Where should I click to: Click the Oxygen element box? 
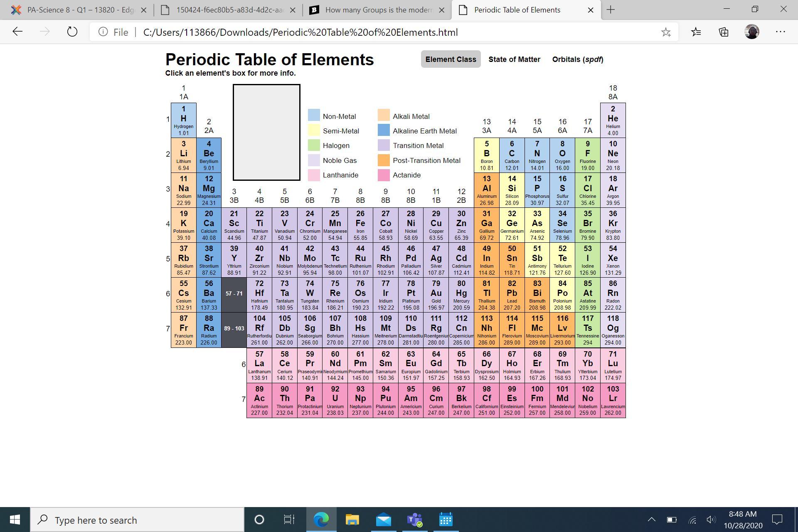coord(562,155)
